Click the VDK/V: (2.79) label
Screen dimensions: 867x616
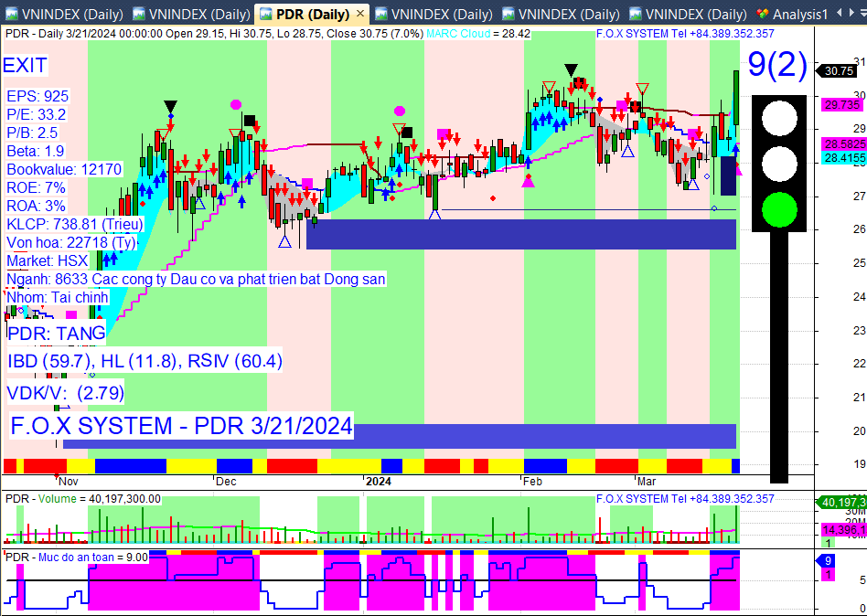[x=65, y=393]
